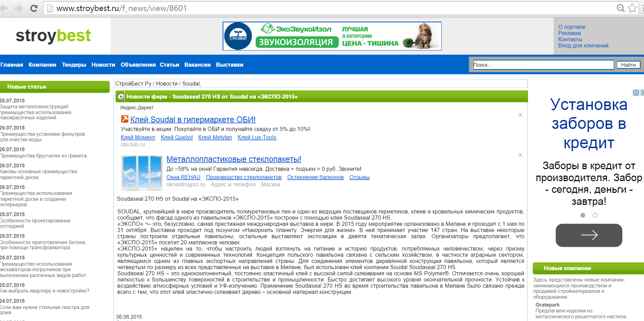Screen dimensions: 644x321
Task: Open the article about проектирования коттеджей
Action: click(x=35, y=223)
